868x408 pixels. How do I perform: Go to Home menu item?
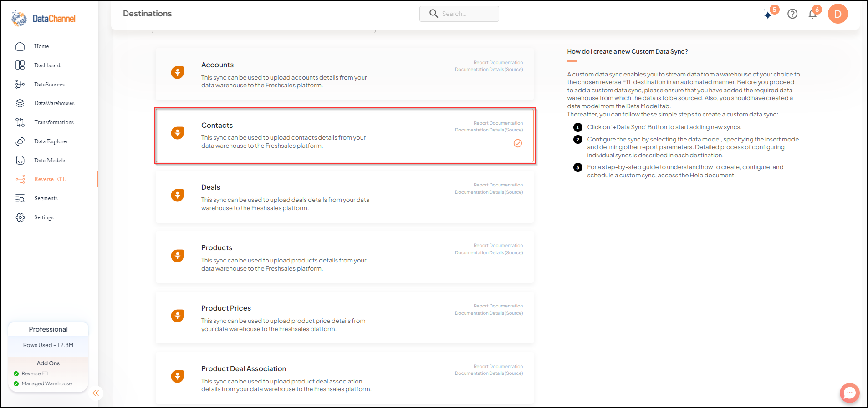pyautogui.click(x=41, y=46)
